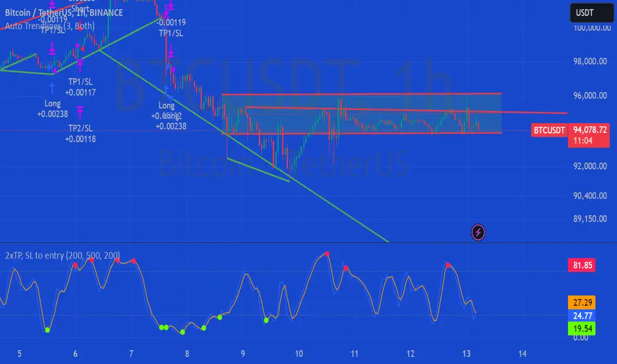Click the 27.29 orange oscillator value

[x=582, y=302]
